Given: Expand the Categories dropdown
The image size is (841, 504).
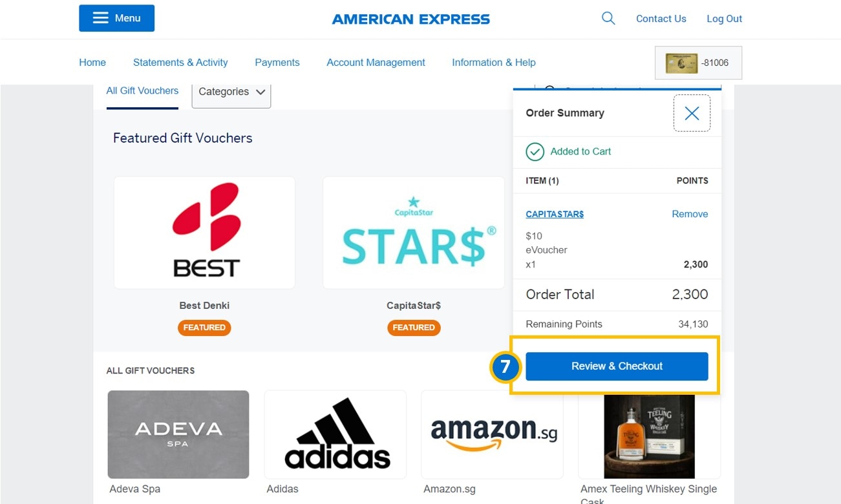Looking at the screenshot, I should pyautogui.click(x=231, y=92).
